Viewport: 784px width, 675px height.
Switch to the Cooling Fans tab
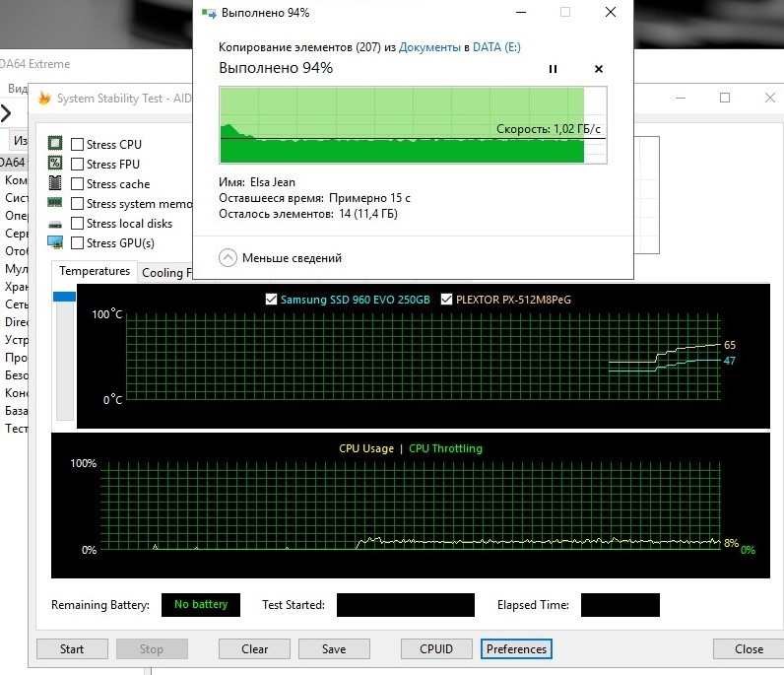(165, 273)
